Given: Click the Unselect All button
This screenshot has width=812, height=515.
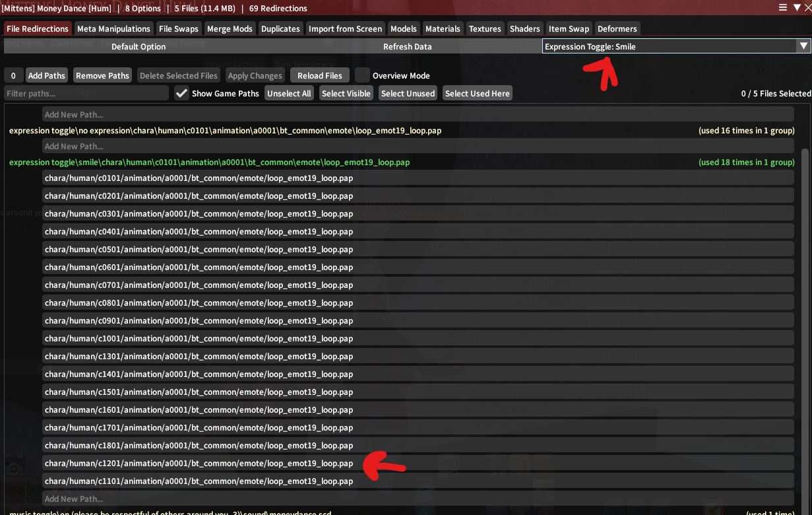Looking at the screenshot, I should tap(289, 94).
